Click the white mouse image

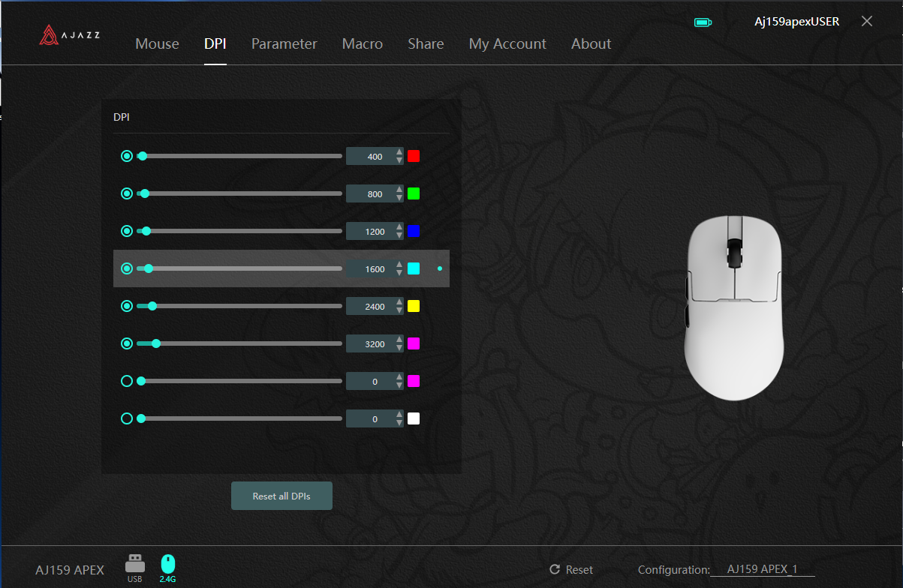click(733, 307)
